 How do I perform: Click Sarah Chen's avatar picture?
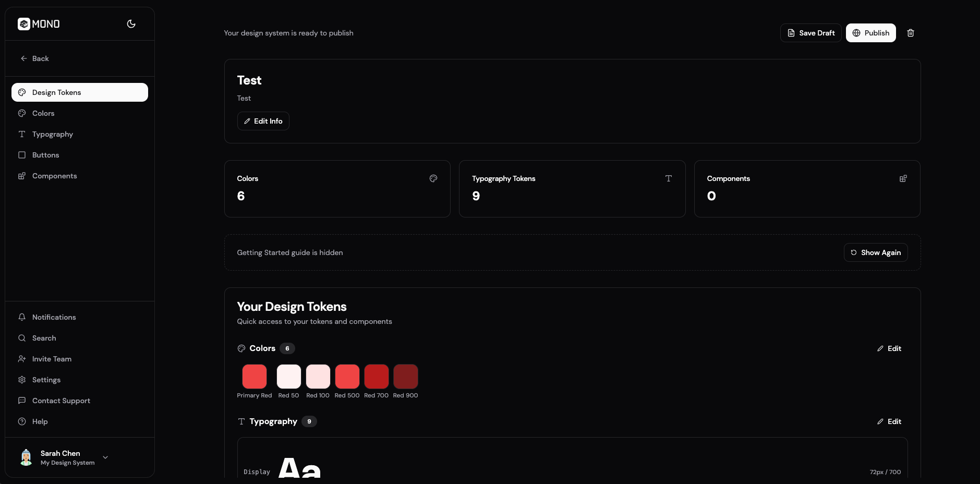click(26, 457)
